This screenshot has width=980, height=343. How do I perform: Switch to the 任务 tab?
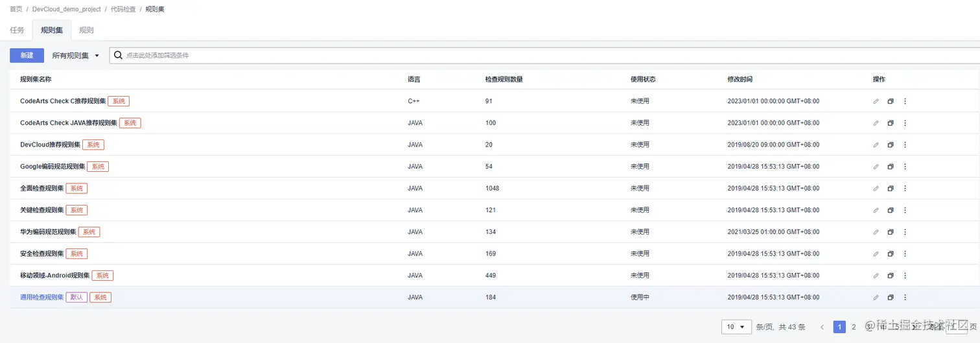pos(17,30)
